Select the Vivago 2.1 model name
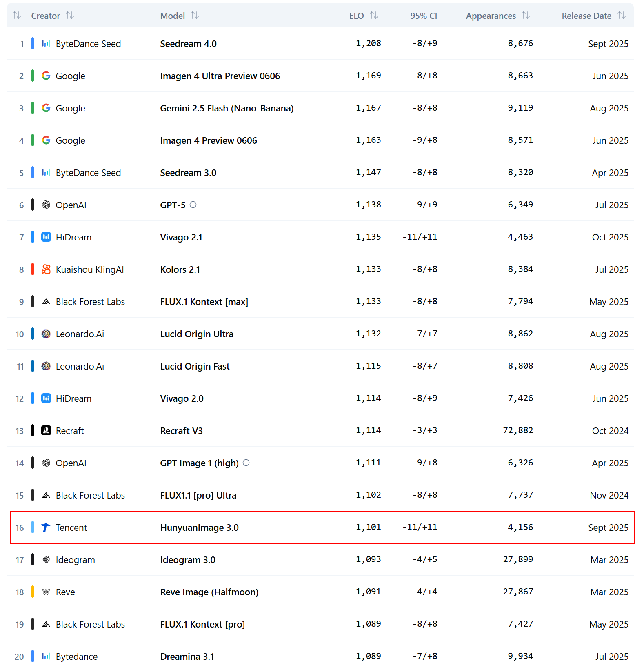The width and height of the screenshot is (644, 670). tap(181, 237)
